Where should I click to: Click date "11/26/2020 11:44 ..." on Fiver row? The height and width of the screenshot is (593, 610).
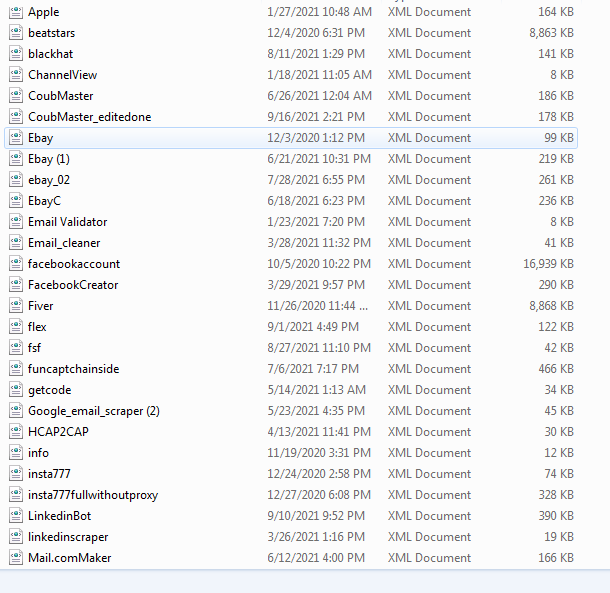click(x=317, y=306)
